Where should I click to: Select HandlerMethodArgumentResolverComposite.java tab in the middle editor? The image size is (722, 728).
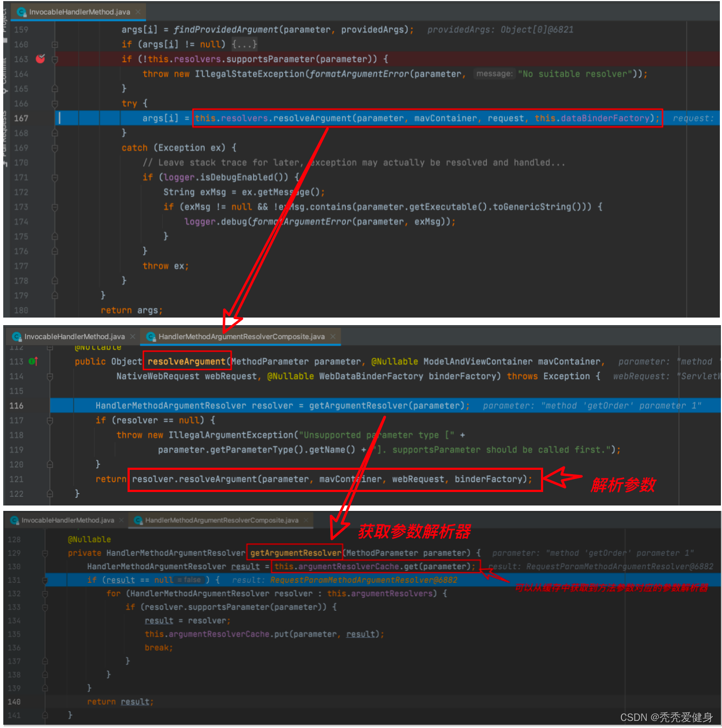coord(242,336)
